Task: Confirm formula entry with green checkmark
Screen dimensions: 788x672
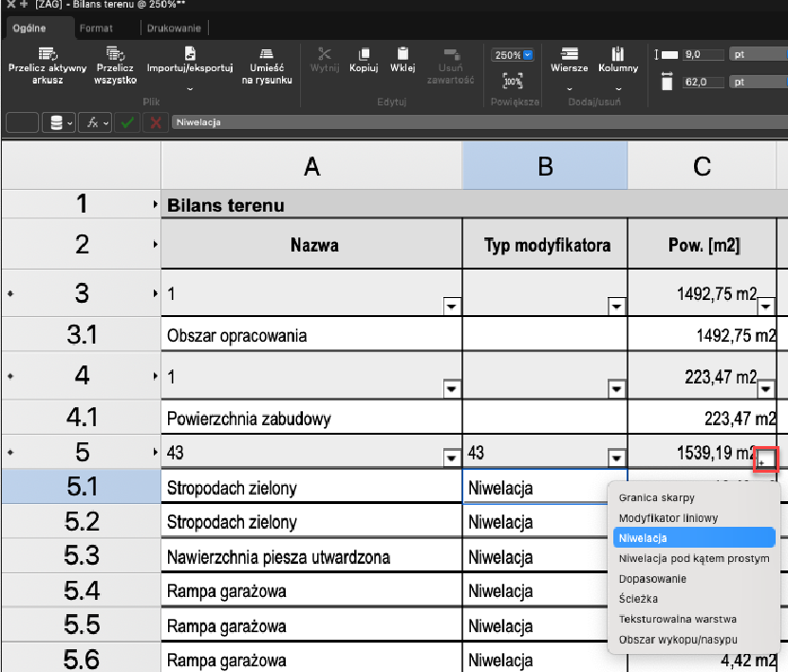Action: pyautogui.click(x=127, y=122)
